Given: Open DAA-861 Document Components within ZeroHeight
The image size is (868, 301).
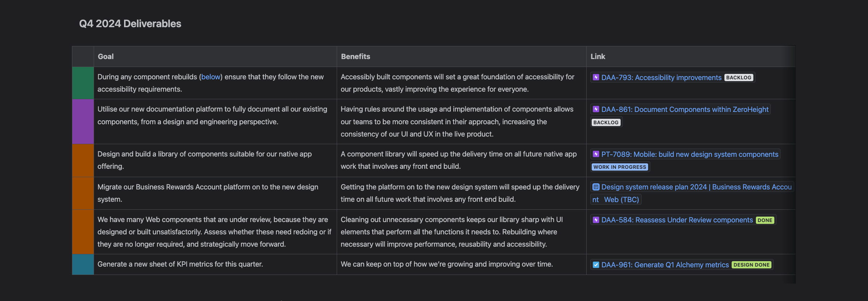Looking at the screenshot, I should pyautogui.click(x=685, y=109).
